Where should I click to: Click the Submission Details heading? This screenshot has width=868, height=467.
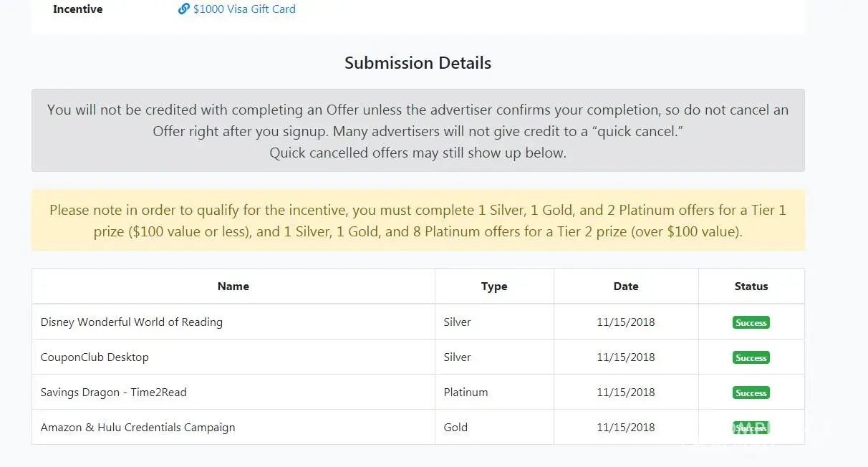[418, 63]
